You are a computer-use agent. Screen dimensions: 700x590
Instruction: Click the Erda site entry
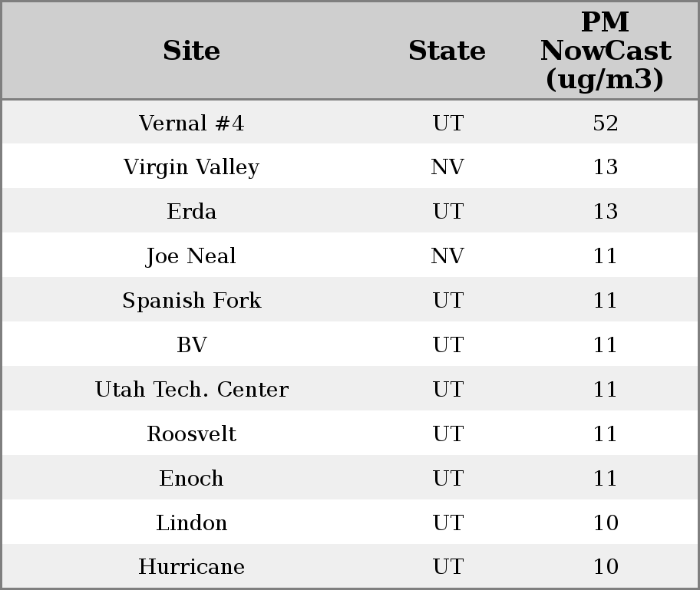[x=192, y=212]
